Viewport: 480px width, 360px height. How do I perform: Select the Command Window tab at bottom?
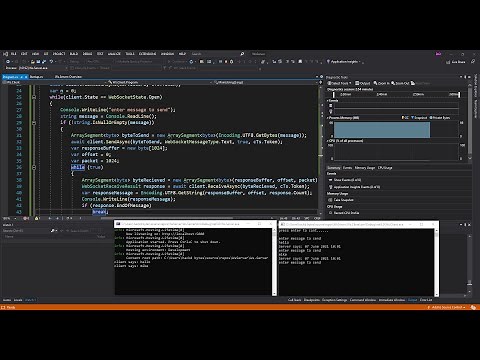click(363, 300)
